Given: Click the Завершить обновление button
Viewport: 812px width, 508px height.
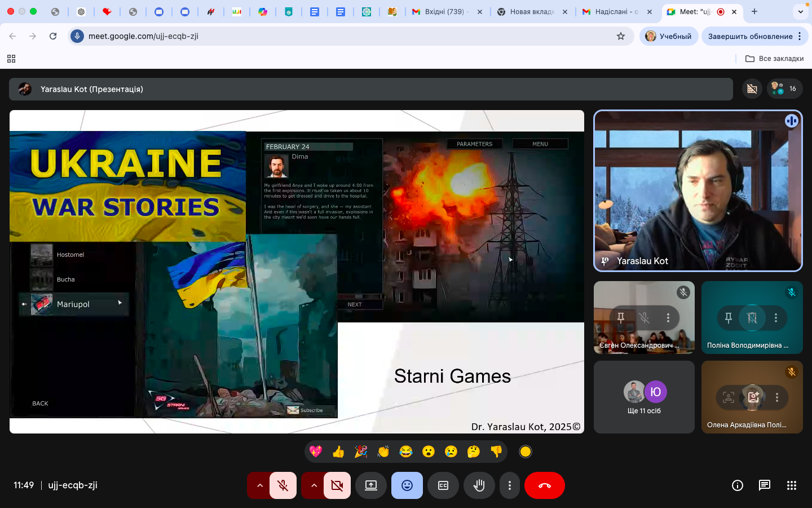Looking at the screenshot, I should pos(750,36).
